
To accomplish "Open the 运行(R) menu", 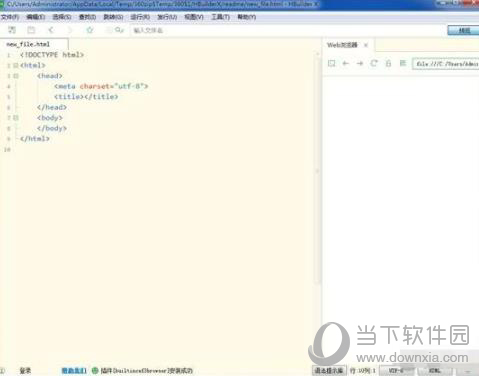I will pos(140,17).
